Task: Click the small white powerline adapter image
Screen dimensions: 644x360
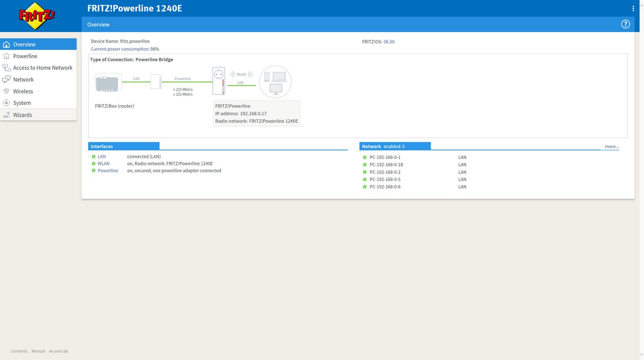Action: point(156,81)
